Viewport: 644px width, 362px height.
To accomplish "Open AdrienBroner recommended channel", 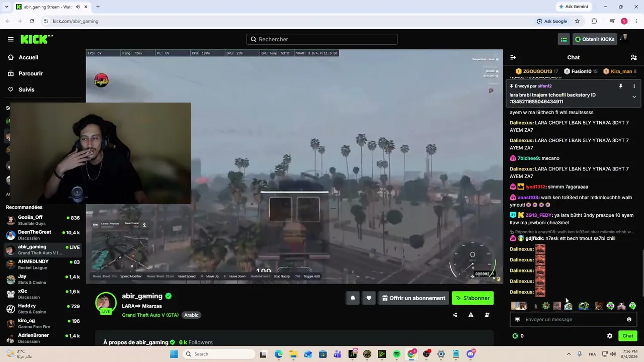I will (43, 338).
